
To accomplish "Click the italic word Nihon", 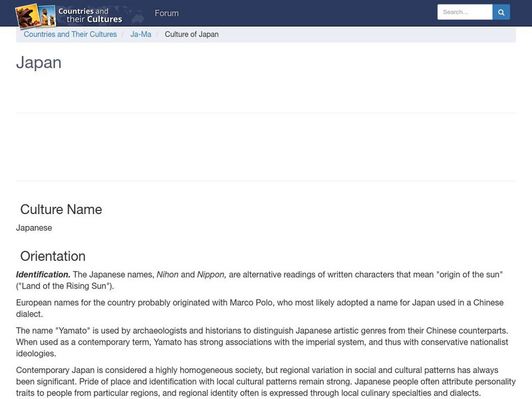I will coord(168,275).
